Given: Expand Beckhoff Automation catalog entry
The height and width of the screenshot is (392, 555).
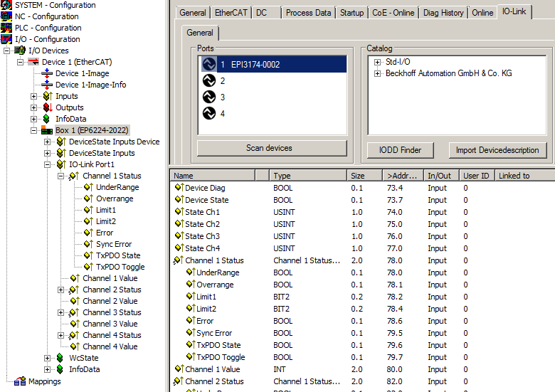Looking at the screenshot, I should [x=377, y=73].
